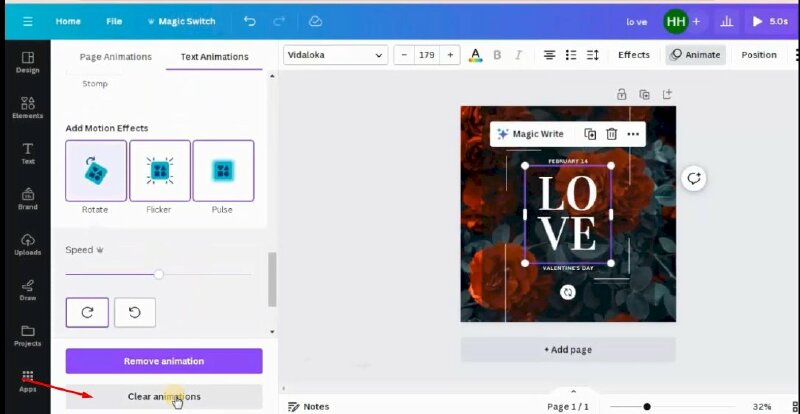Click the font size field showing 179
Image resolution: width=800 pixels, height=414 pixels.
pyautogui.click(x=427, y=55)
